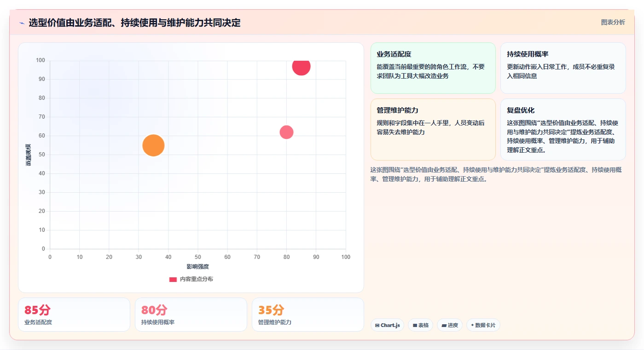
Task: Click the 业务适配度 label under 85分
Action: 38,322
